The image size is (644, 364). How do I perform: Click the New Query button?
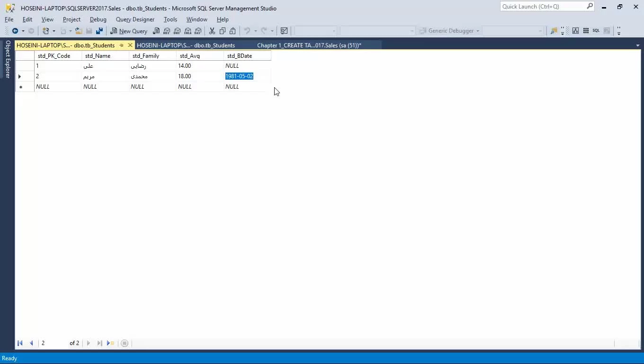click(x=129, y=31)
